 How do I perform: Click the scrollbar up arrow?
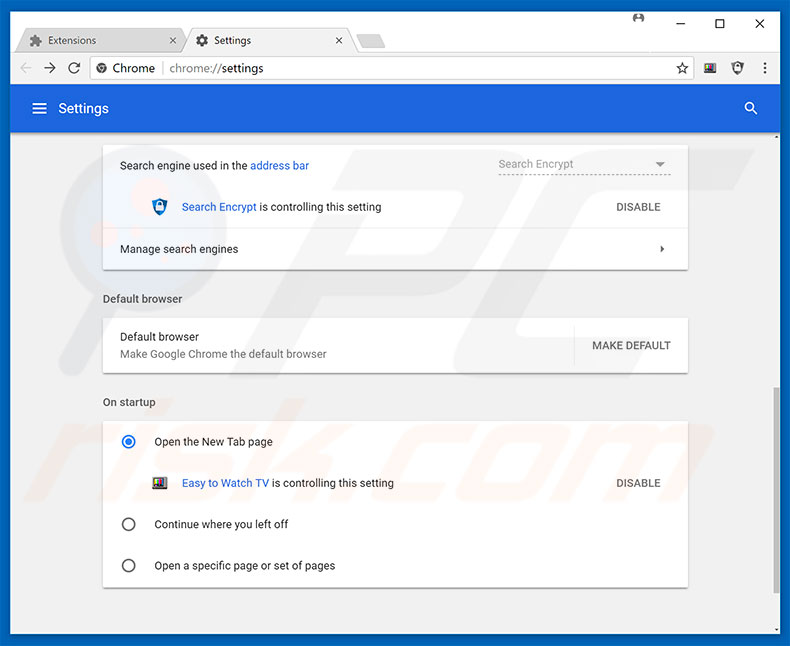[x=776, y=137]
